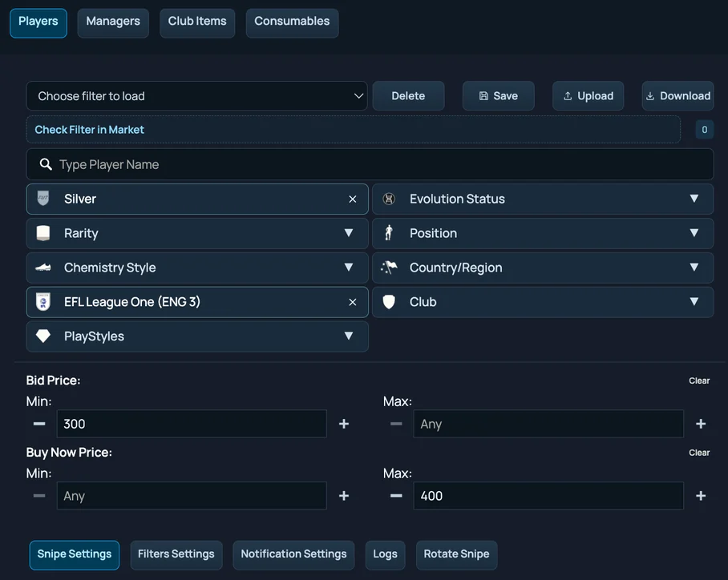Switch to the Managers tab
Viewport: 728px width, 580px height.
click(x=113, y=23)
